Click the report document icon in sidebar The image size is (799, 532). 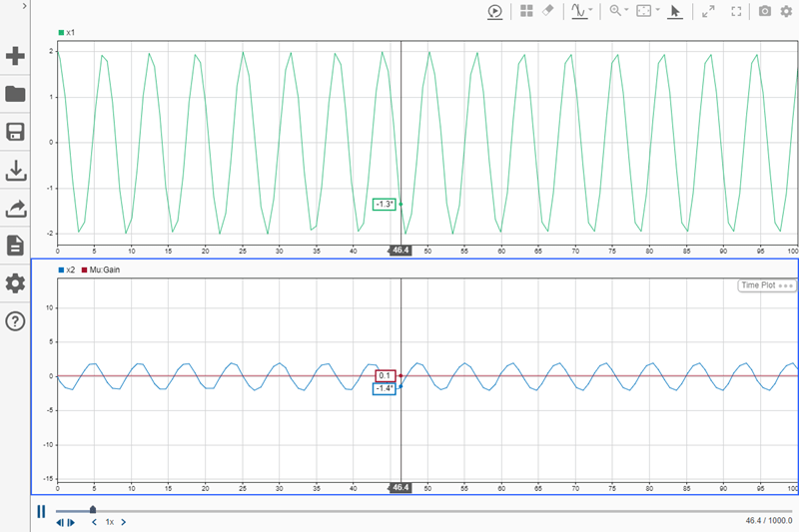coord(15,246)
